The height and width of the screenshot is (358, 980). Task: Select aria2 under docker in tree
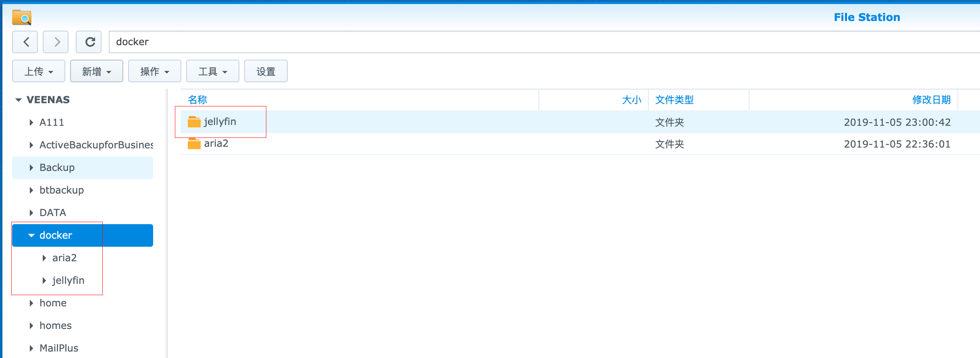(64, 258)
